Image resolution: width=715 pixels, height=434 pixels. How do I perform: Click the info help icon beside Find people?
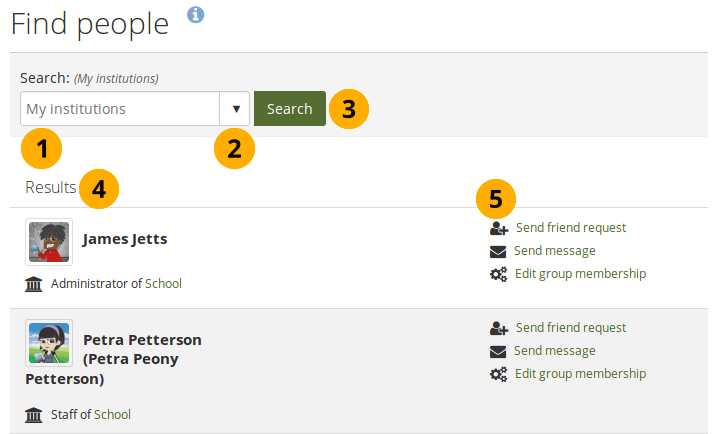(196, 15)
